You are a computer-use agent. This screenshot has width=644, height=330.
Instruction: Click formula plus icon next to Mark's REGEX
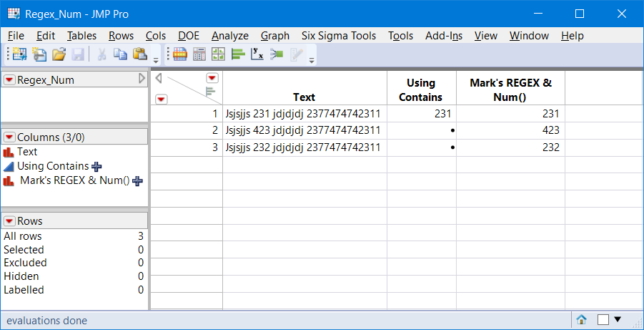pos(138,181)
